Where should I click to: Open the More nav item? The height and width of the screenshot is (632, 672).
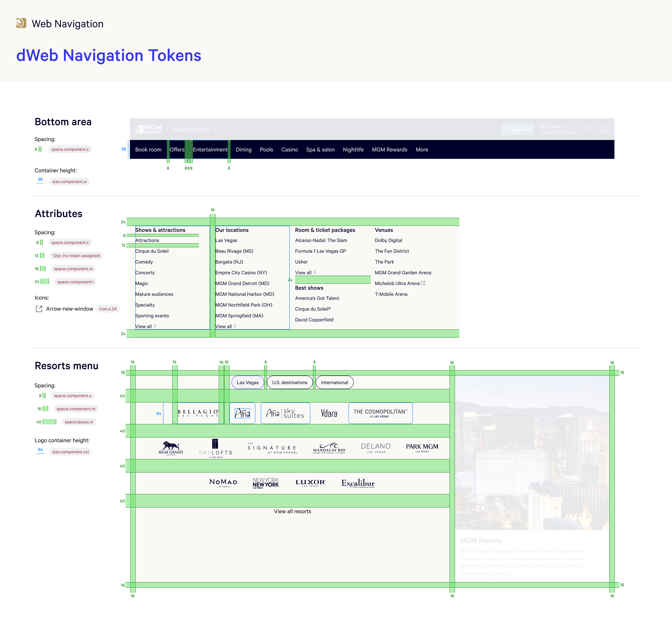click(422, 149)
